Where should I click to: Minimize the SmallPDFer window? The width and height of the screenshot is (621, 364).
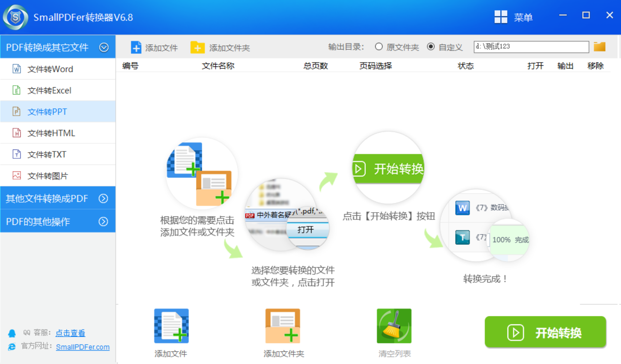pyautogui.click(x=563, y=15)
